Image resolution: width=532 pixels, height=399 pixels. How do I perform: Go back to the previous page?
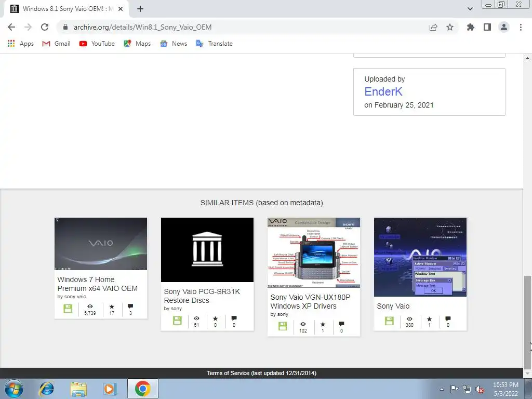[x=11, y=27]
